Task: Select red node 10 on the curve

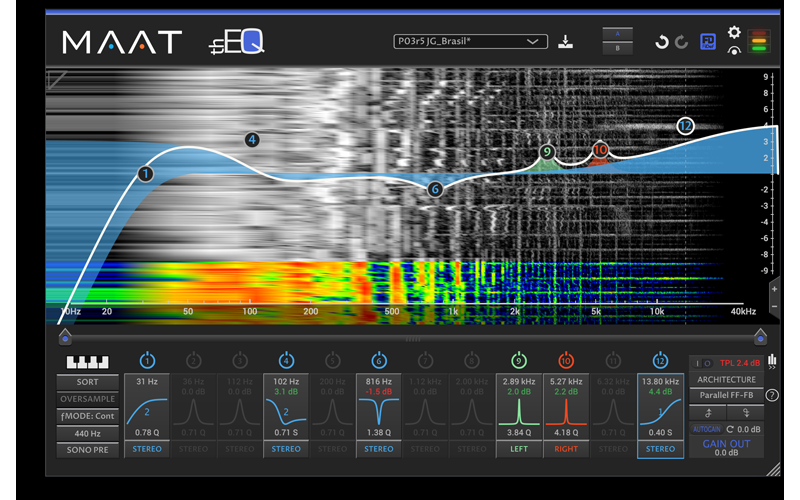Action: tap(600, 149)
